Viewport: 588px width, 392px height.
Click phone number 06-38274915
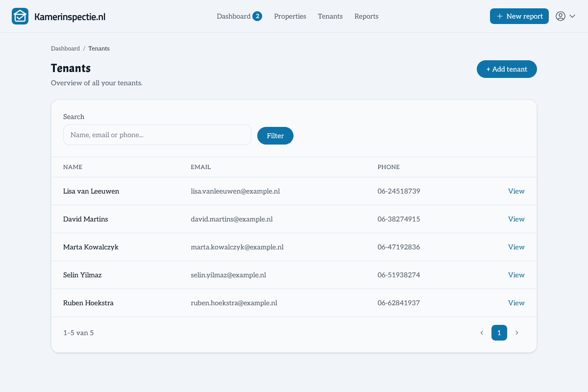399,219
